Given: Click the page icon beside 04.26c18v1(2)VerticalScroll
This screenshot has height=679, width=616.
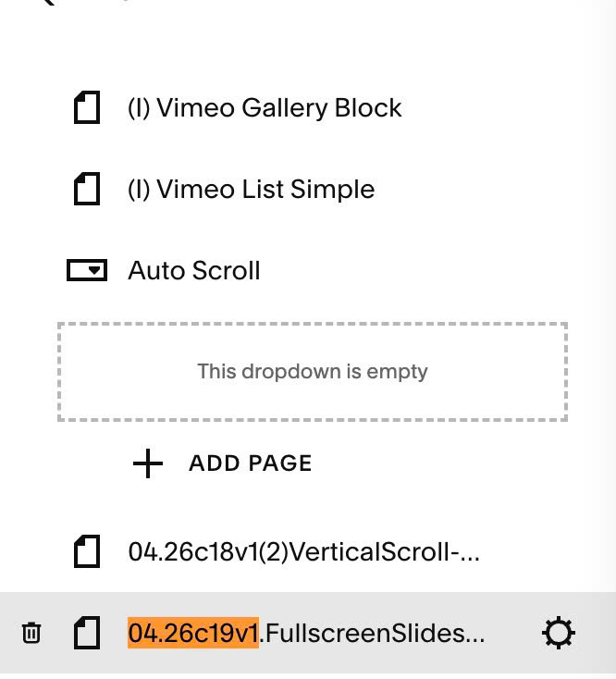Looking at the screenshot, I should pos(87,553).
